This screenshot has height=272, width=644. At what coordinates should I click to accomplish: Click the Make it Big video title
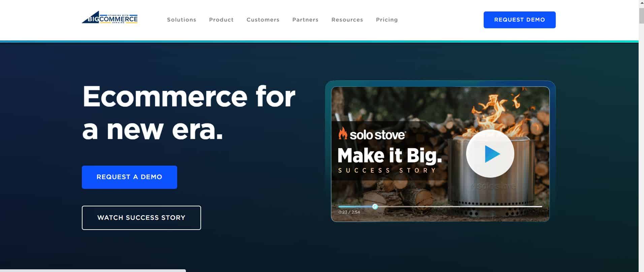(389, 155)
